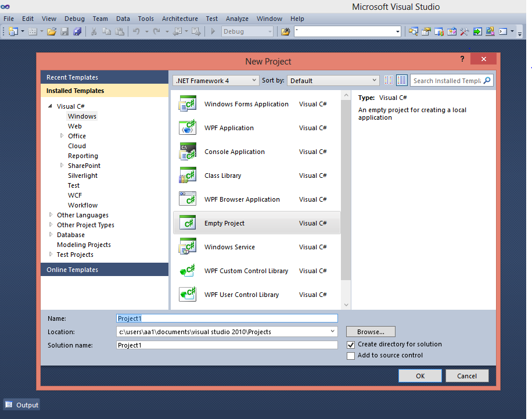Click the Save floppy disk icon
The image size is (532, 419).
pyautogui.click(x=64, y=31)
